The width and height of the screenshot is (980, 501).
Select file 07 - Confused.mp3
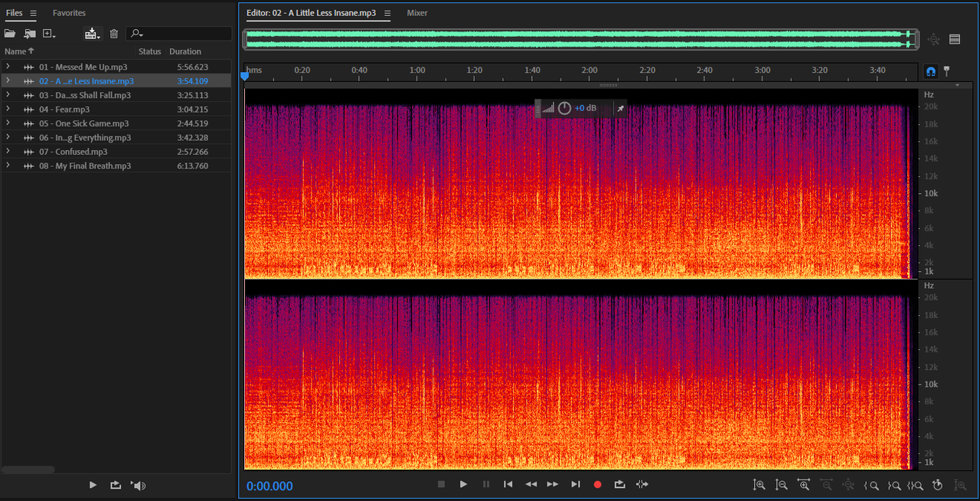pyautogui.click(x=73, y=152)
